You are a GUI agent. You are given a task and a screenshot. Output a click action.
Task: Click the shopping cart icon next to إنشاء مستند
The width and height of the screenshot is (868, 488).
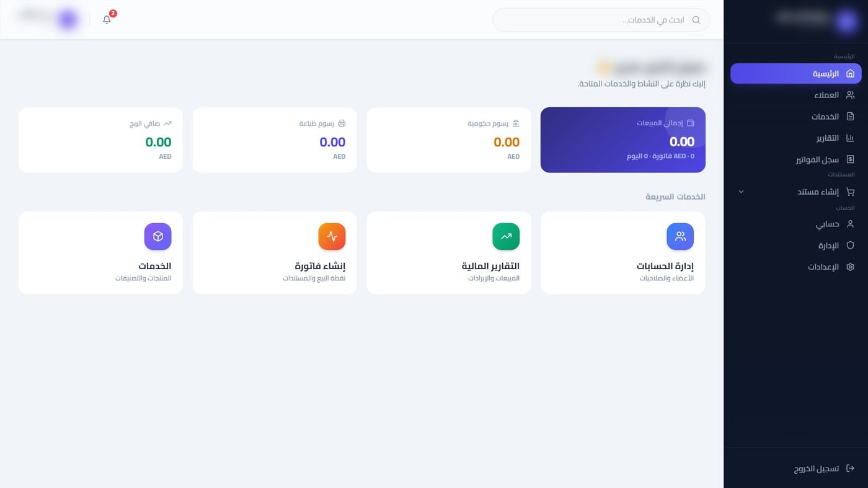click(850, 192)
